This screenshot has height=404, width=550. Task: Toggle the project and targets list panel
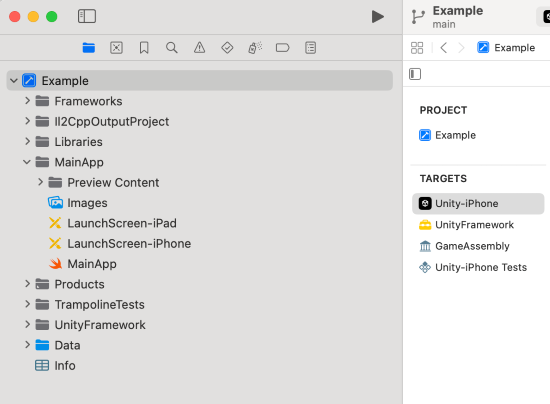[415, 74]
